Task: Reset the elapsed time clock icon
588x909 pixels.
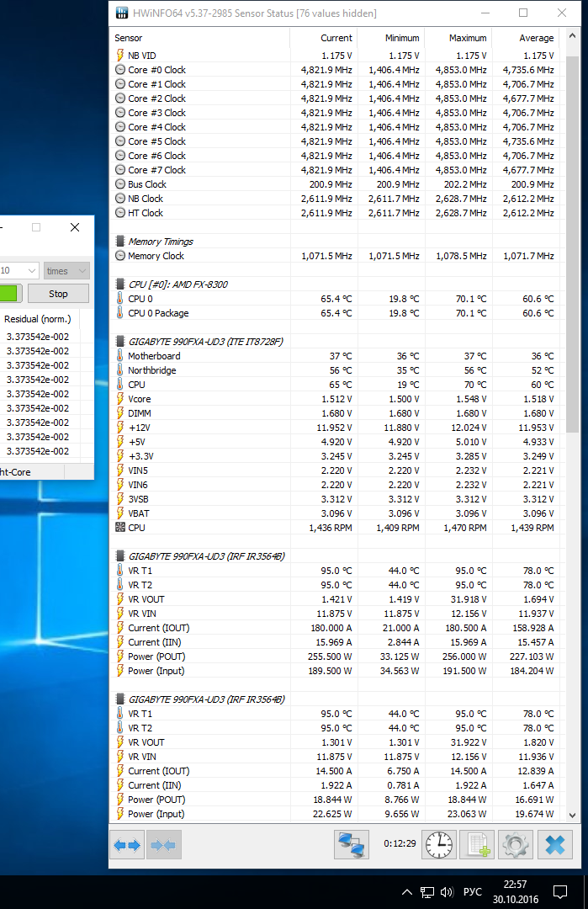Action: point(440,845)
